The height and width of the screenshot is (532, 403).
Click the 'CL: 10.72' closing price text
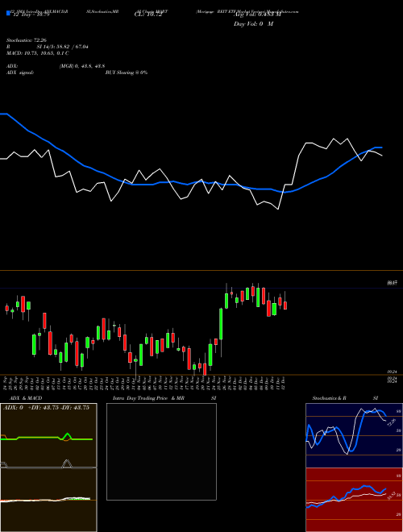point(148,15)
